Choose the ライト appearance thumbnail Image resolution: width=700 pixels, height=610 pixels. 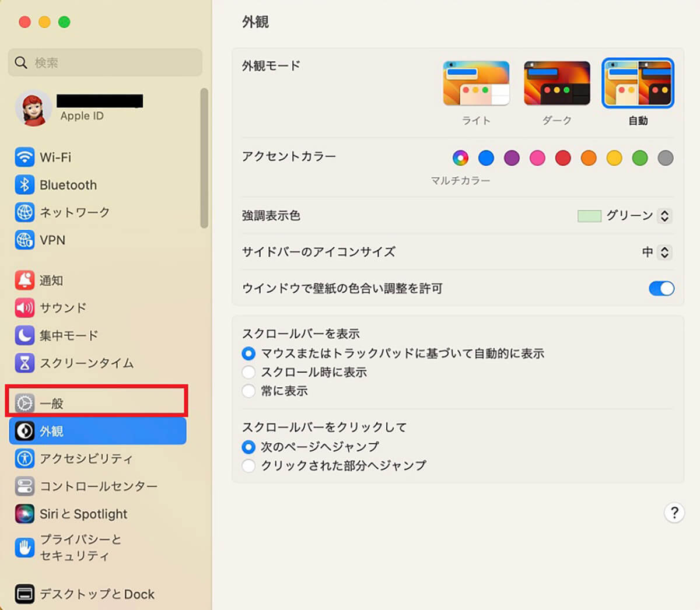click(x=476, y=83)
